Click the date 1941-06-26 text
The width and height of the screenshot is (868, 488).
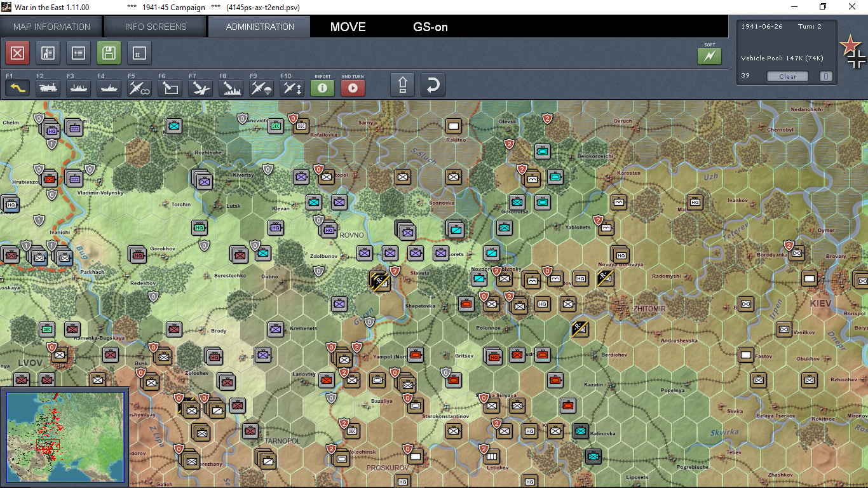(761, 26)
